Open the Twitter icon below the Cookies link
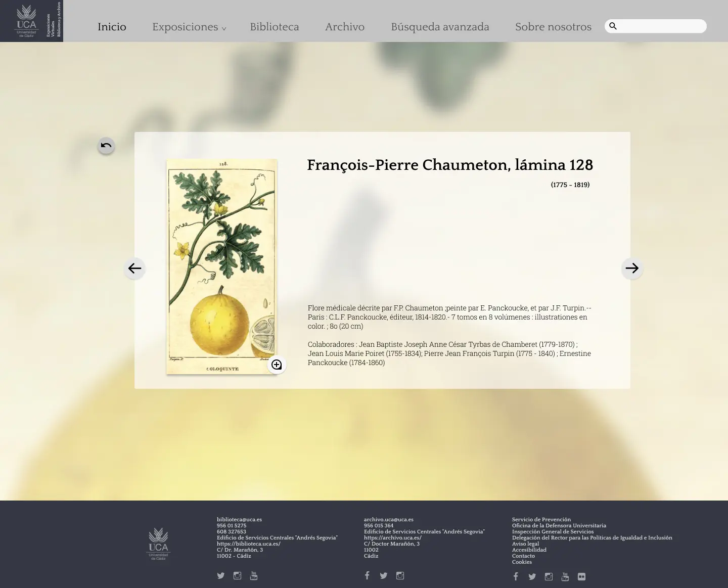728x588 pixels. 532,576
